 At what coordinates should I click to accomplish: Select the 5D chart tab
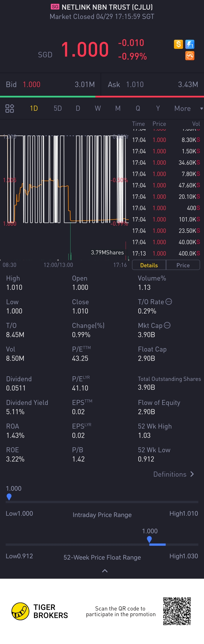58,108
